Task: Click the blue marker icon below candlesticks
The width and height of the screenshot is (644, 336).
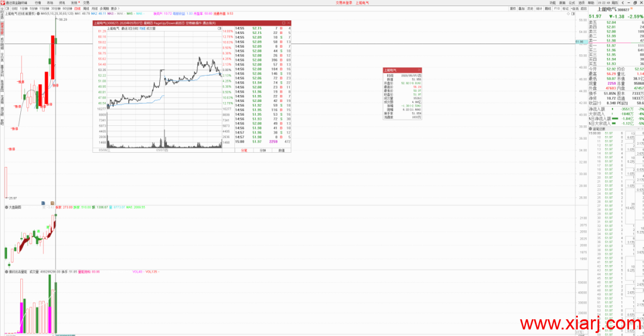Action: click(x=43, y=203)
